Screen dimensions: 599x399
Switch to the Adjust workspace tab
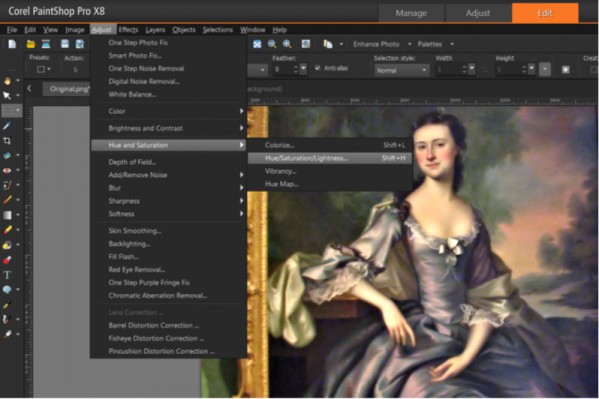point(478,13)
